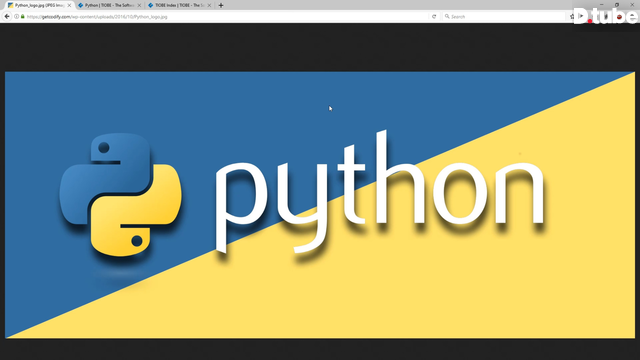Close the TIOBE Index tab
This screenshot has height=360, width=640.
209,5
